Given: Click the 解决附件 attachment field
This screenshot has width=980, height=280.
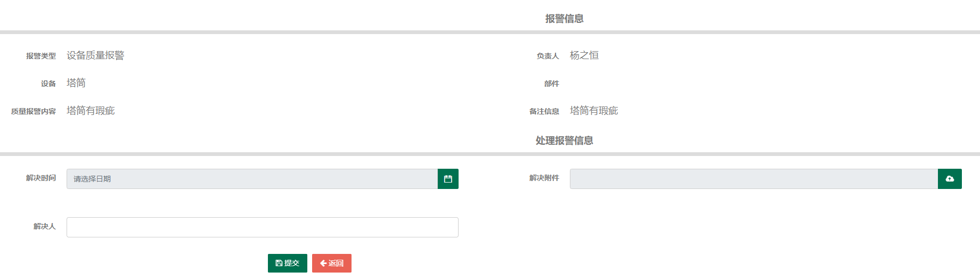Looking at the screenshot, I should 754,179.
